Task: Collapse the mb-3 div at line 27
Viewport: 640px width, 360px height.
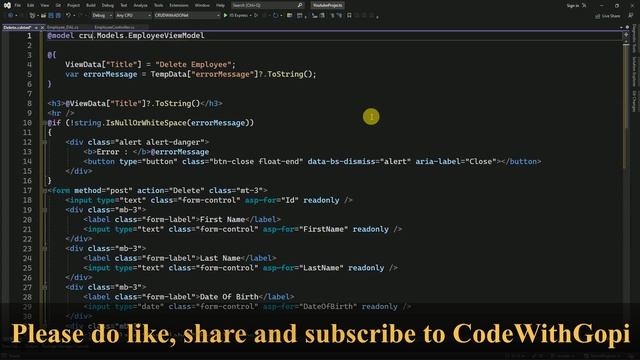Action: [44, 287]
